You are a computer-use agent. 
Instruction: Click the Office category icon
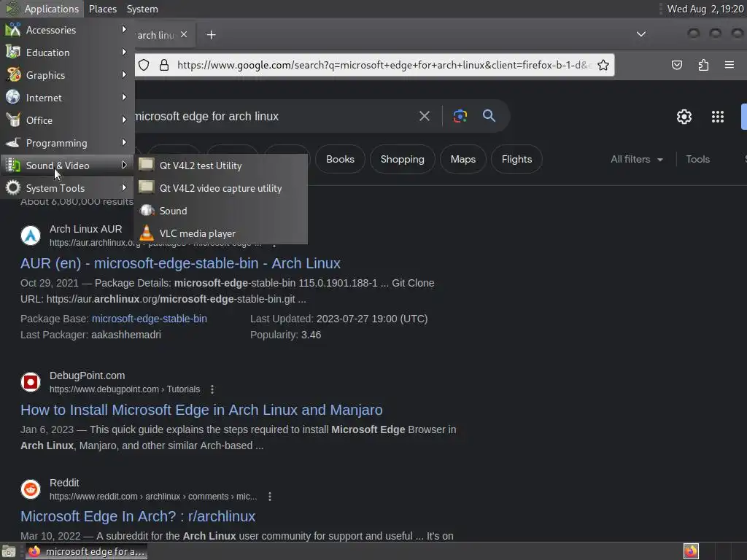click(13, 120)
